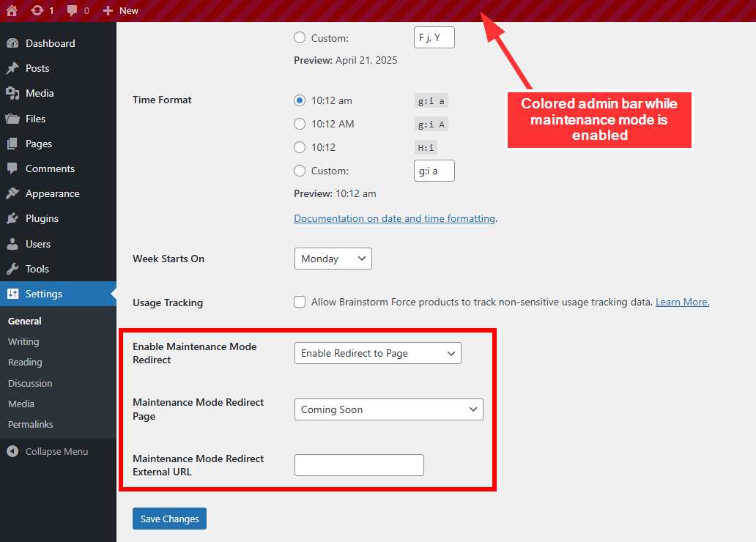This screenshot has height=542, width=756.
Task: Enable the Brainstorm Force usage tracking checkbox
Action: (x=300, y=302)
